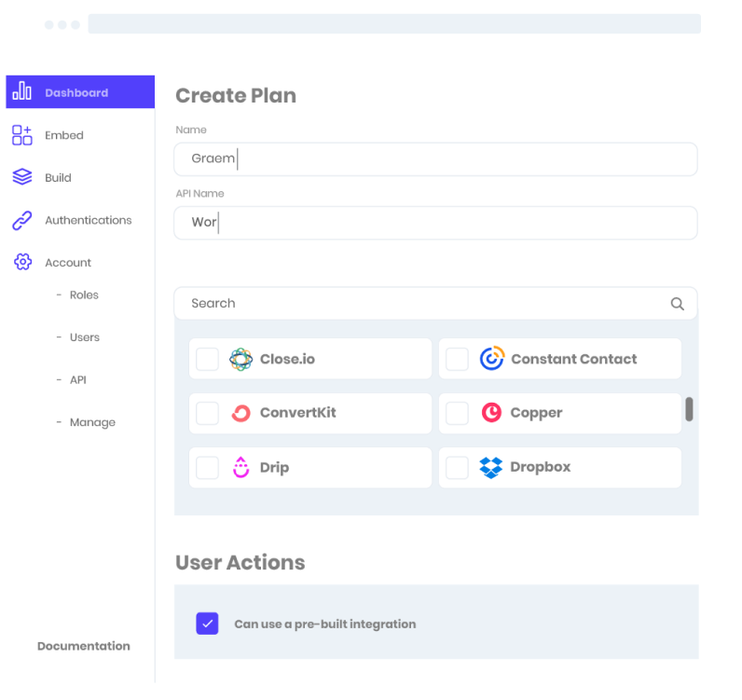The image size is (742, 700).
Task: Click the Embed grid-plus icon
Action: [21, 135]
